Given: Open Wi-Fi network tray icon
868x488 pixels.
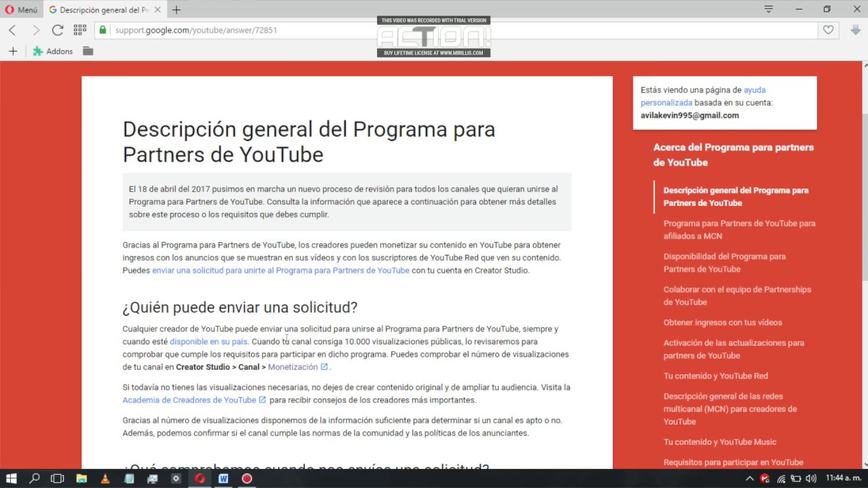Looking at the screenshot, I should [781, 479].
